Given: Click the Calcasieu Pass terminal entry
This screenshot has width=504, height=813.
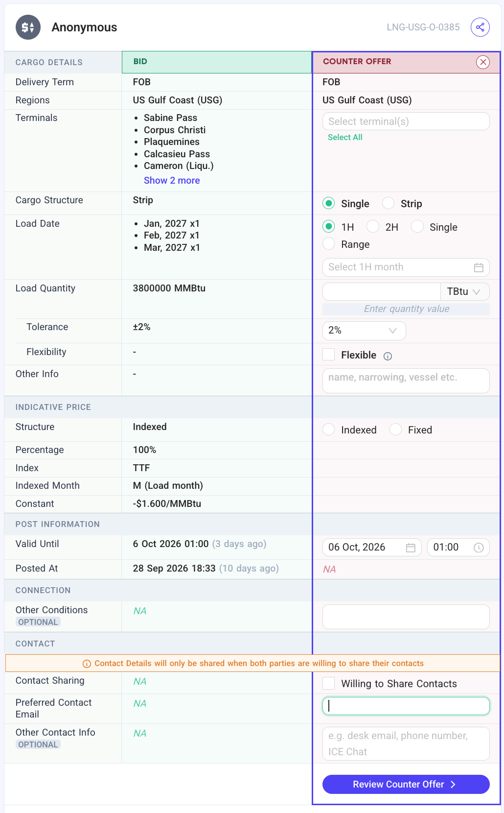Looking at the screenshot, I should (177, 154).
